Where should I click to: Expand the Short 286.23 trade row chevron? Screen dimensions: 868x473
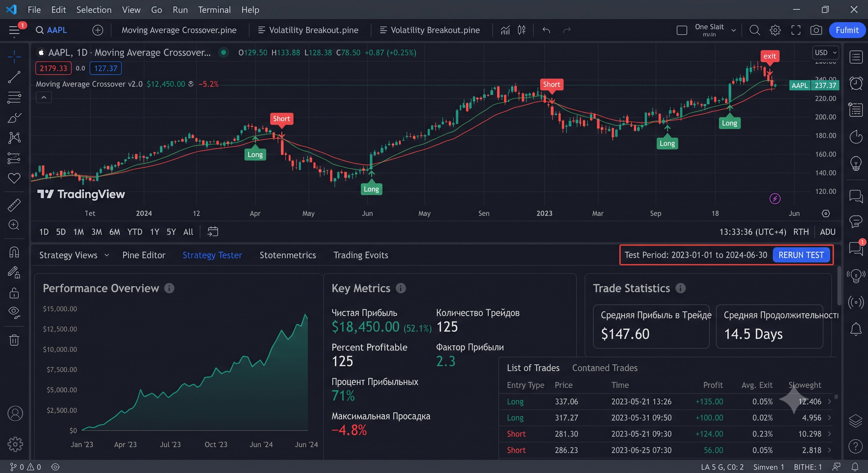tap(829, 450)
